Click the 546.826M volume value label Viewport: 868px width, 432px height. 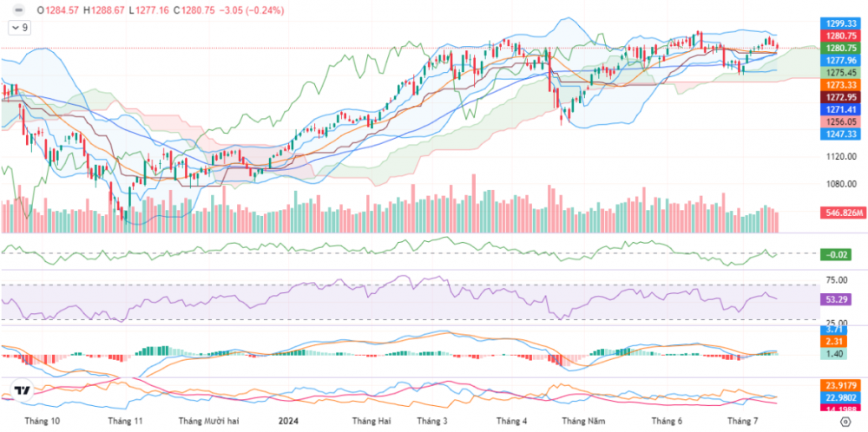click(844, 213)
